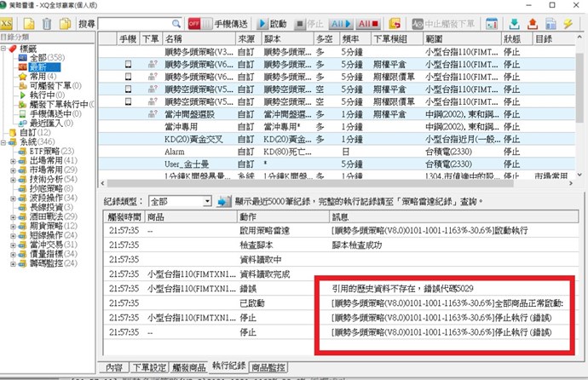Toggle the OFF 手機傳送 switch

point(194,24)
